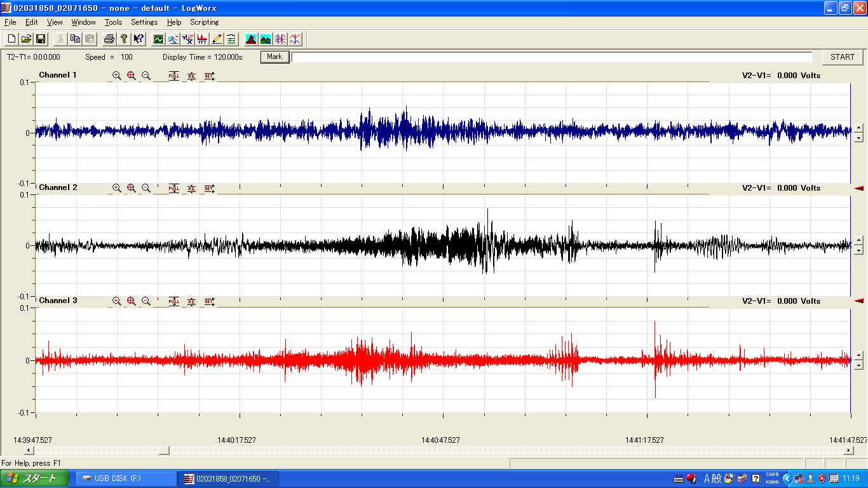Click FULL scale icon for Channel 3
The width and height of the screenshot is (868, 488).
tap(173, 301)
